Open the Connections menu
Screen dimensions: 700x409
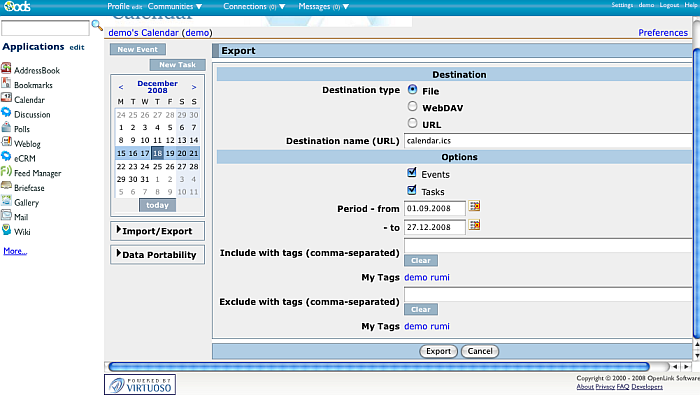tap(253, 6)
